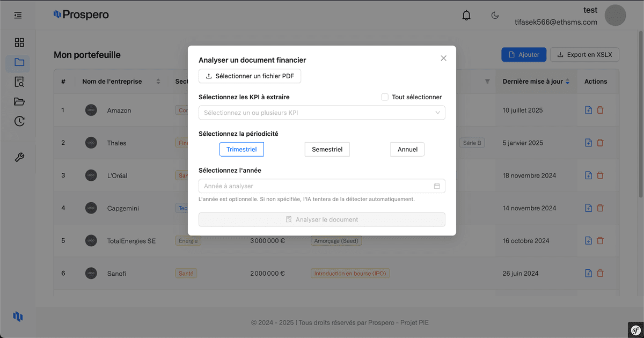The image size is (644, 338).
Task: Switch periodicity to Semestriel
Action: (327, 149)
